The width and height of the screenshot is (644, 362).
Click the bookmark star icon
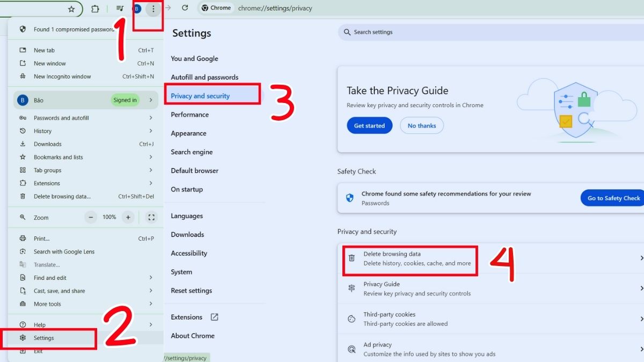pos(71,9)
